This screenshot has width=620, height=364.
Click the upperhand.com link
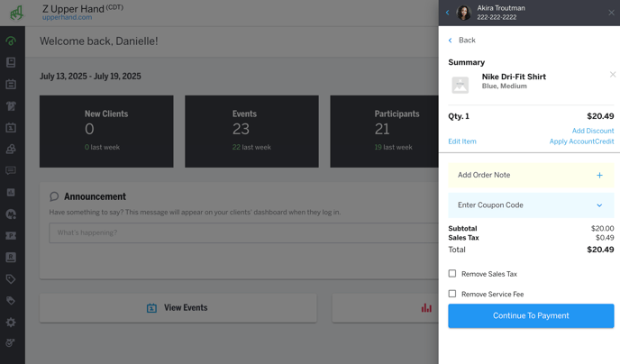point(68,17)
